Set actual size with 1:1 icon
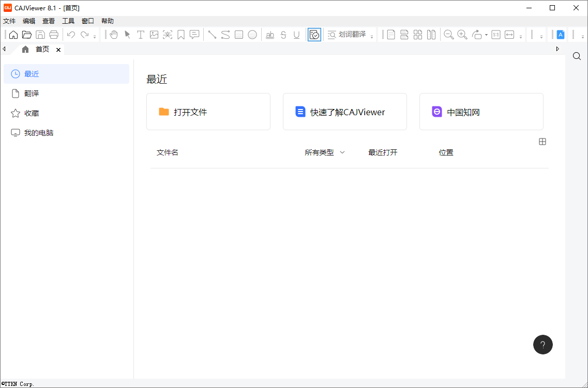588x388 pixels. [496, 35]
